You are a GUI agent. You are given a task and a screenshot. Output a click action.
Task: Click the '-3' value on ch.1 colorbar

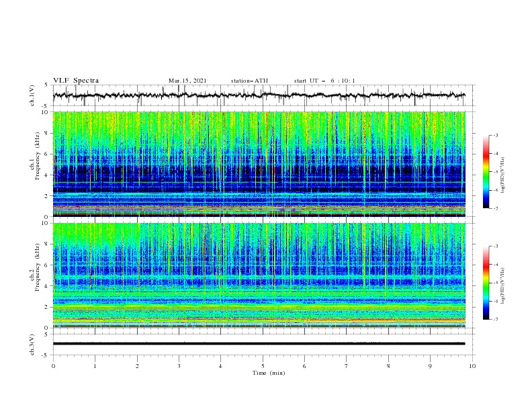495,135
